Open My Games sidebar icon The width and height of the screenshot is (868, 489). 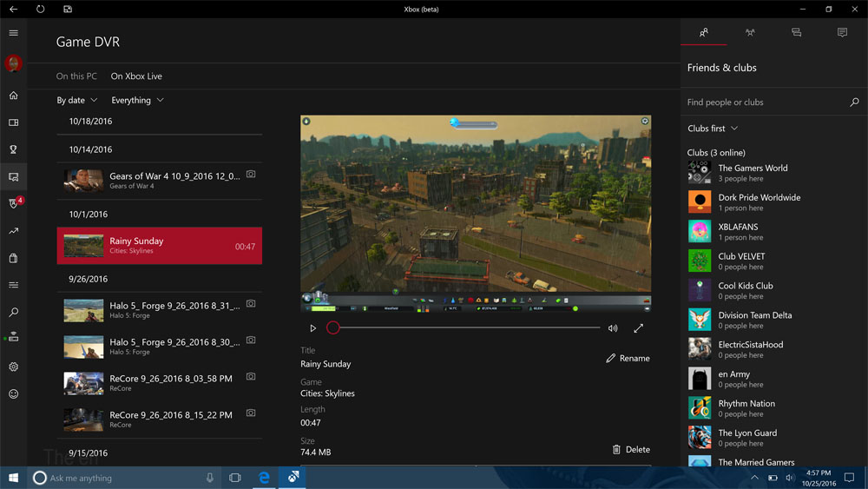(x=13, y=122)
